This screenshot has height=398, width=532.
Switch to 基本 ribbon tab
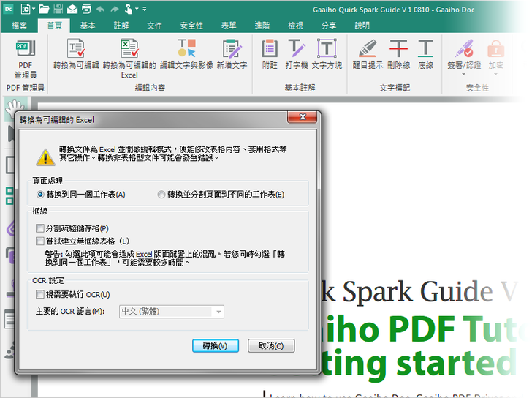pos(88,26)
